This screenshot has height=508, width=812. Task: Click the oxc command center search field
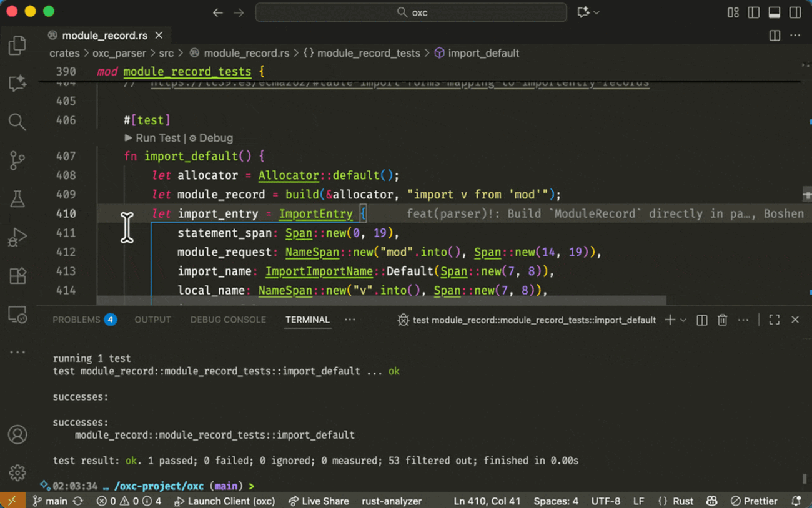pyautogui.click(x=411, y=12)
